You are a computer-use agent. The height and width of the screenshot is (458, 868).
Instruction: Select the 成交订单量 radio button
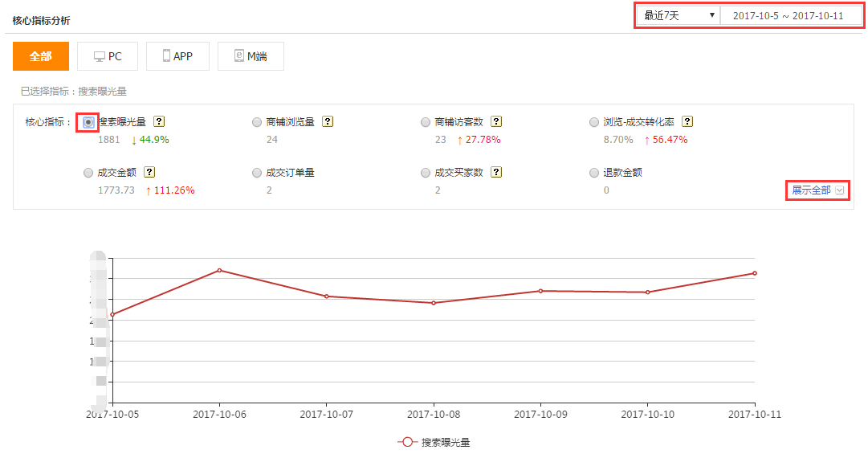(x=257, y=172)
